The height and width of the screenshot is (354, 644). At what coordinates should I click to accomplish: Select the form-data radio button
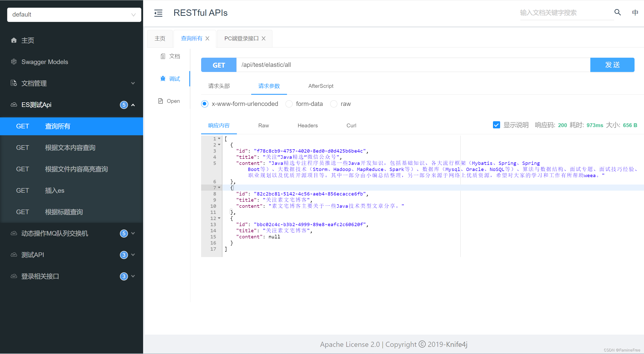289,104
